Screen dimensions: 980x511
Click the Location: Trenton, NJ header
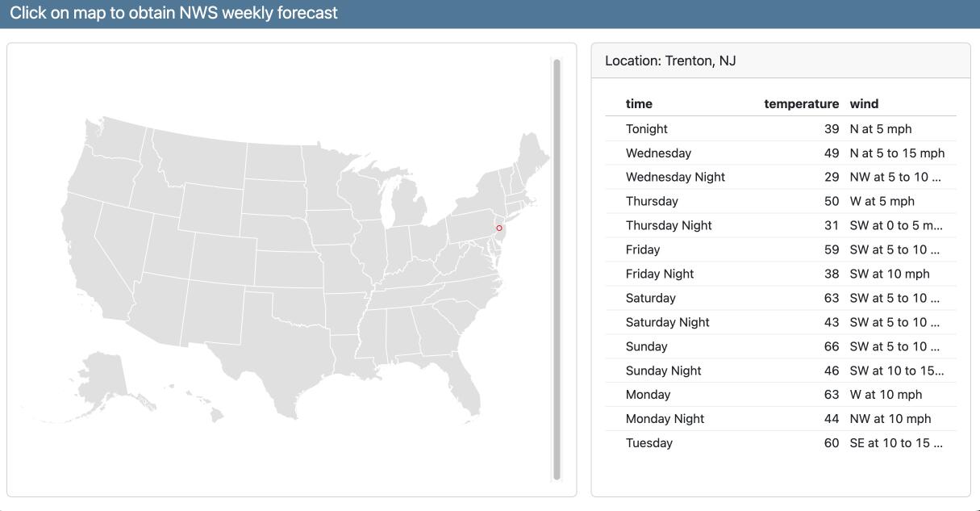670,61
